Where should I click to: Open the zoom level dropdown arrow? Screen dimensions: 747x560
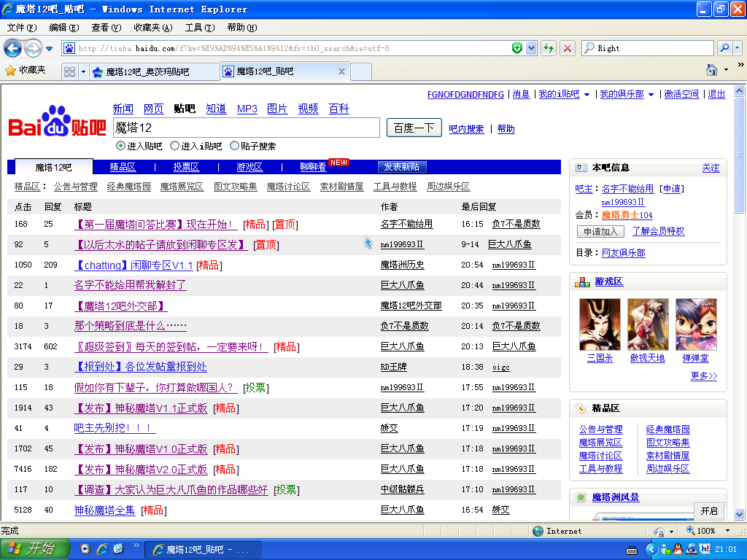(727, 531)
